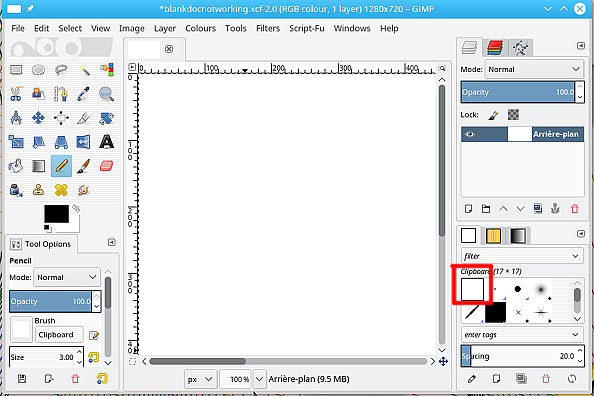
Task: Switch to the Paths tab
Action: point(520,48)
